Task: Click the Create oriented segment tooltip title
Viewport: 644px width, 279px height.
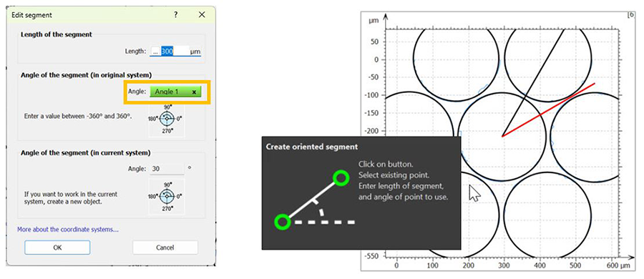Action: coord(312,146)
